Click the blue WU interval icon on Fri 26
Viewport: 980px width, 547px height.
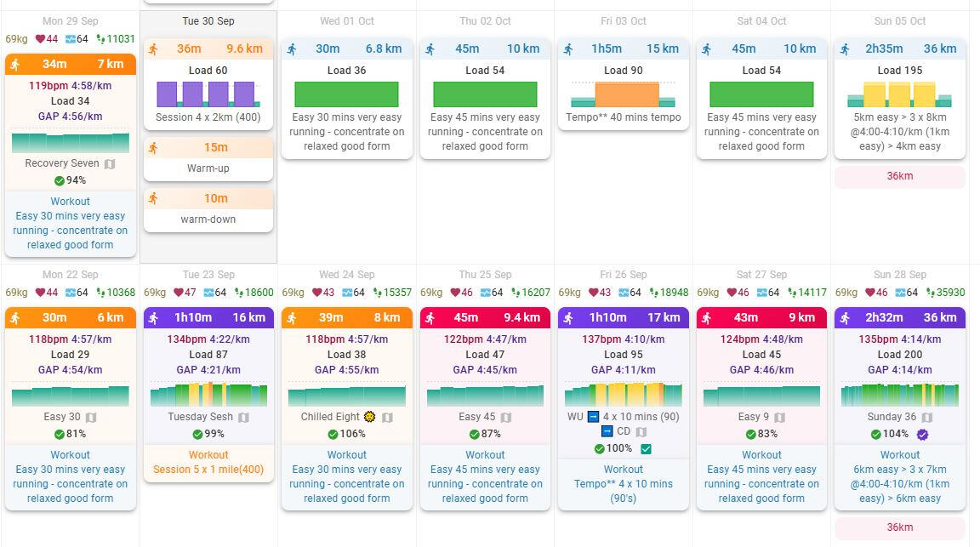tap(593, 417)
